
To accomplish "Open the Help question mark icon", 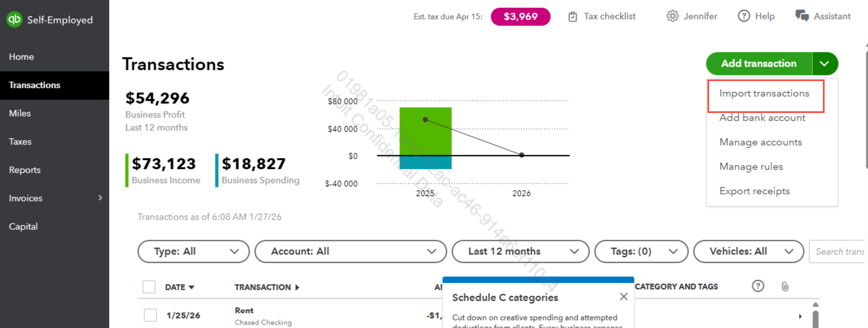I will 744,16.
